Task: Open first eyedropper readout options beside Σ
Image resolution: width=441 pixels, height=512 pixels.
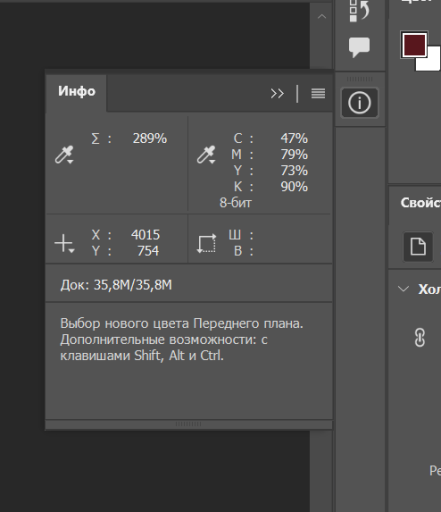Action: pyautogui.click(x=64, y=155)
